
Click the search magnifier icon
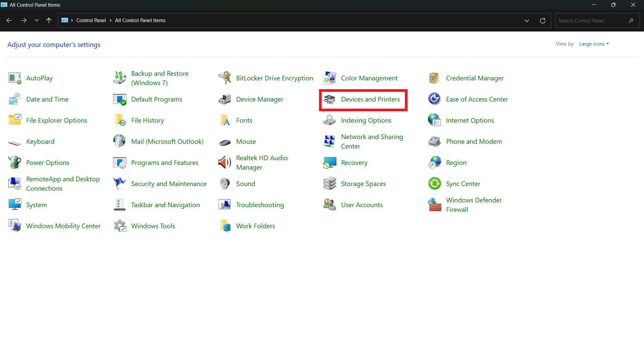coord(631,20)
